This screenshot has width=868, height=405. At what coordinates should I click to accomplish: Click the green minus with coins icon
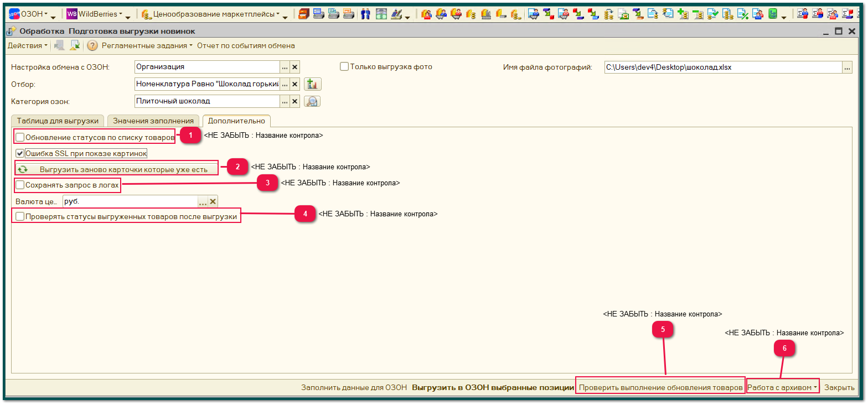click(698, 14)
